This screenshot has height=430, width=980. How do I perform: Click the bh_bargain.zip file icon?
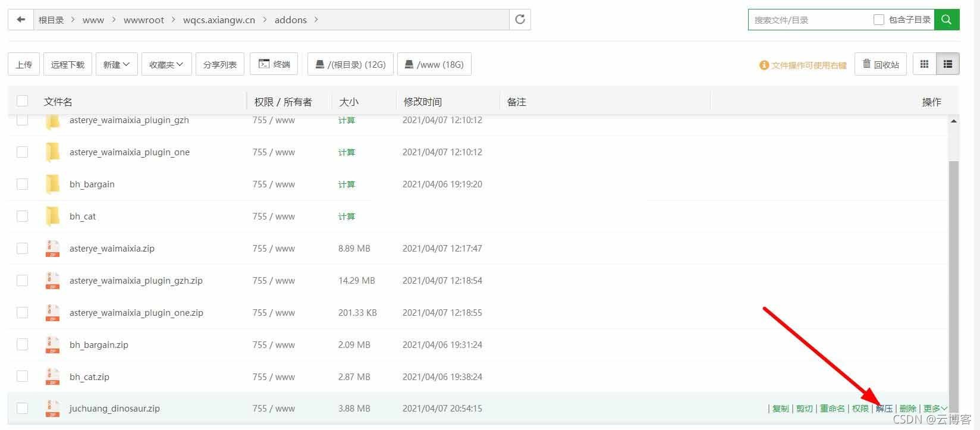tap(52, 345)
